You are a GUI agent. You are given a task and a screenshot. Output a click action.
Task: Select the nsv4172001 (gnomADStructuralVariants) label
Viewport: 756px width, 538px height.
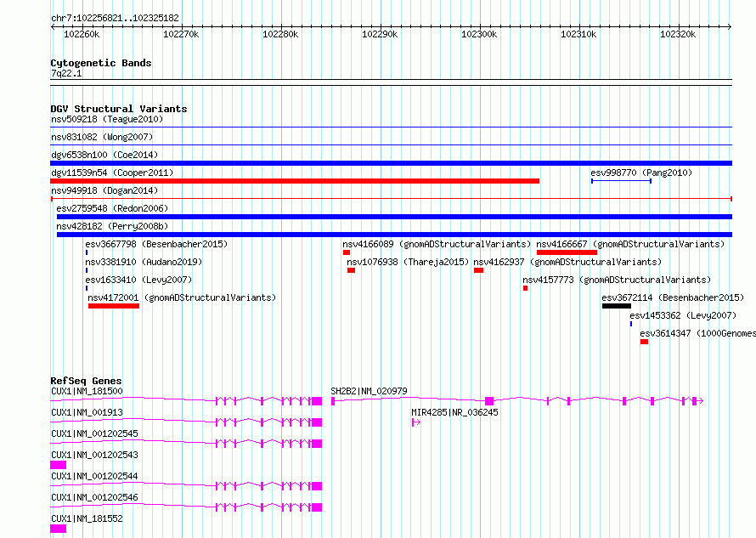point(182,297)
